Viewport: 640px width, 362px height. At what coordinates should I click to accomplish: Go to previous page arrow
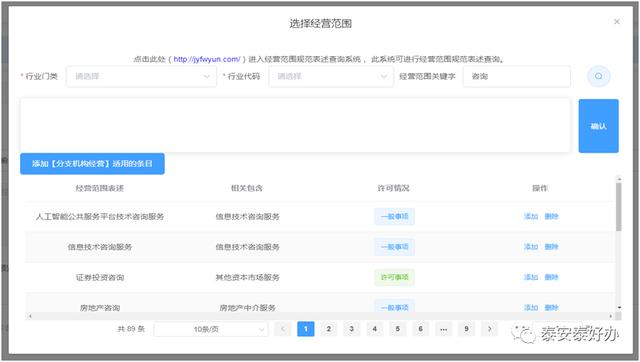click(x=283, y=329)
